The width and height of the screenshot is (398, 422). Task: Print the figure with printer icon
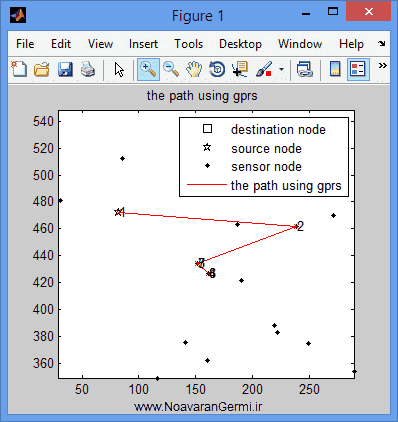(88, 69)
